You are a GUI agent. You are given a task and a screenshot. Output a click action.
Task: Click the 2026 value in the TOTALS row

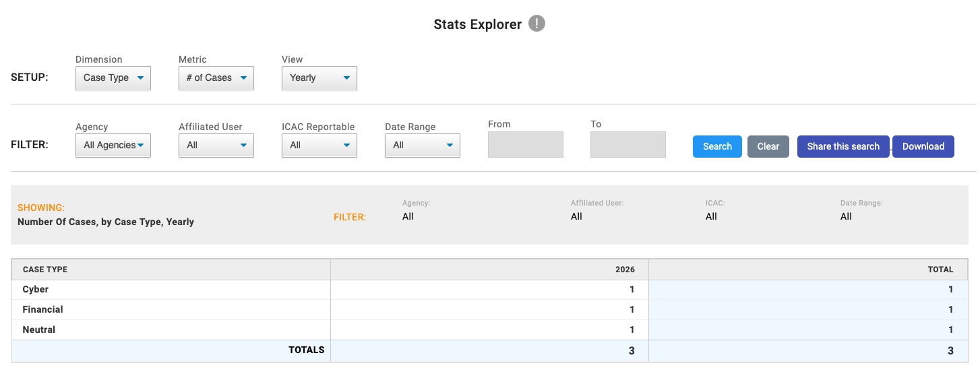(x=632, y=351)
